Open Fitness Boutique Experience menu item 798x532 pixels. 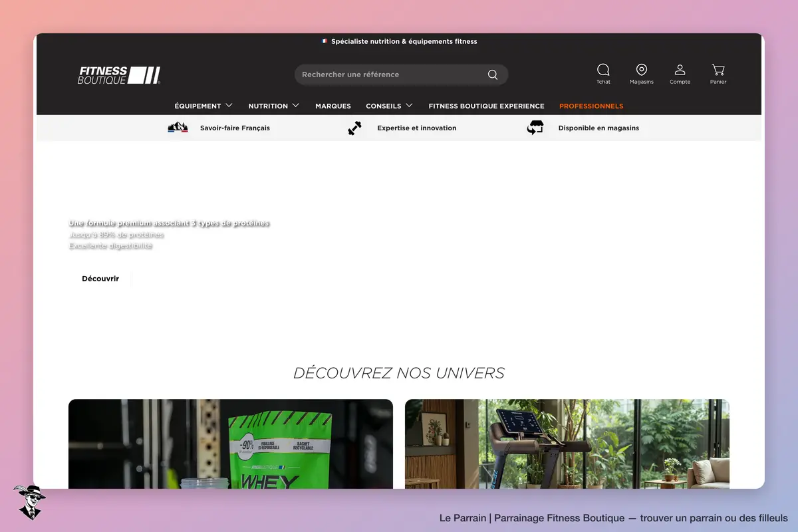coord(486,106)
